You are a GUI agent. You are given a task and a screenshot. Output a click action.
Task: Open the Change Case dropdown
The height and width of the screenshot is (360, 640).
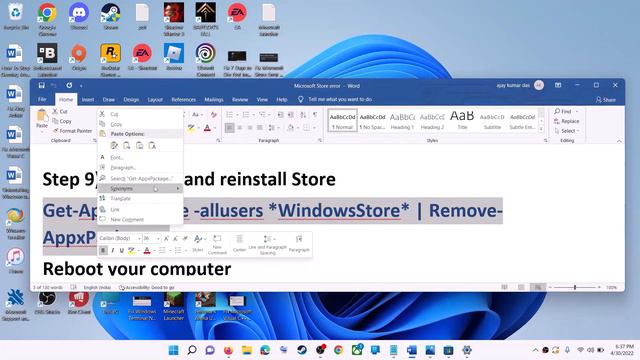click(197, 115)
